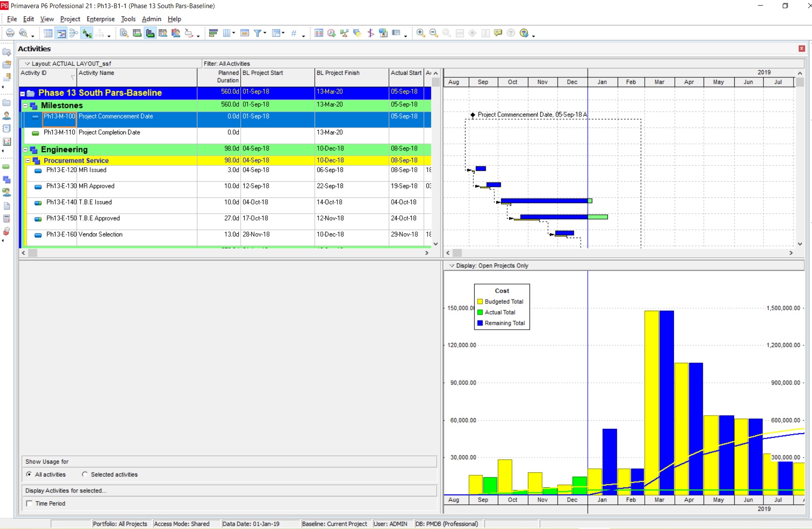
Task: Click the yellow Budgeted Total legend swatch
Action: [480, 302]
